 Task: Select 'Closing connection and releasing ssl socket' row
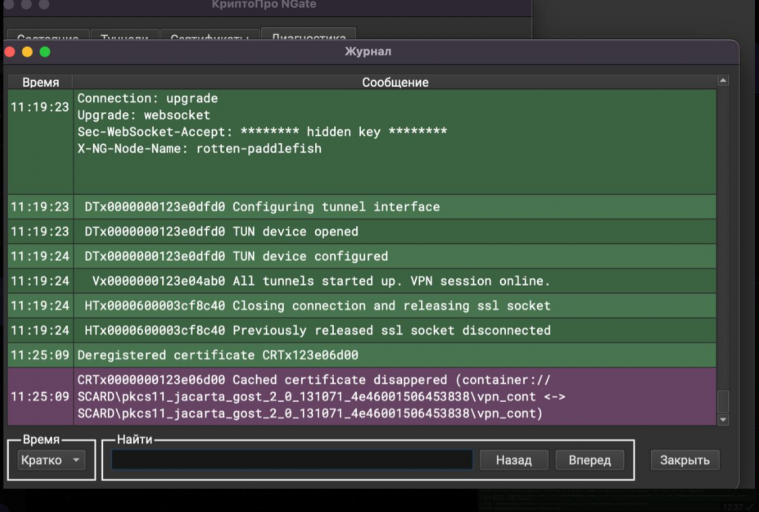coord(362,306)
